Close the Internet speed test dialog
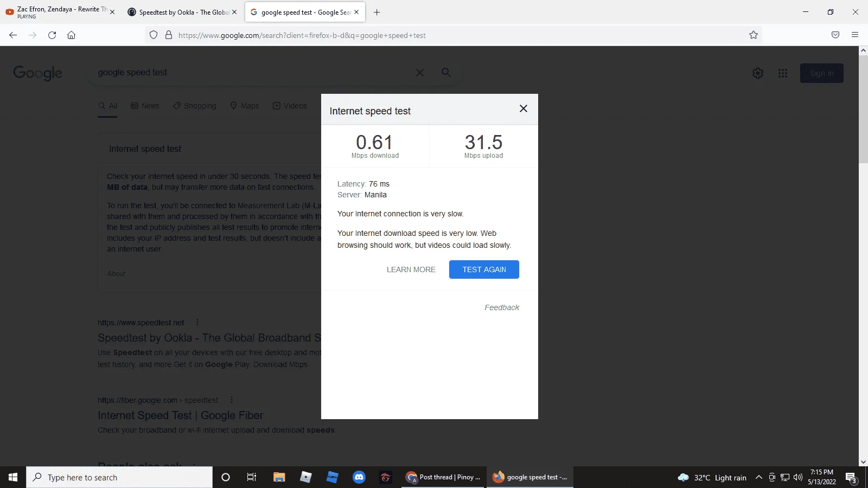 (x=523, y=108)
